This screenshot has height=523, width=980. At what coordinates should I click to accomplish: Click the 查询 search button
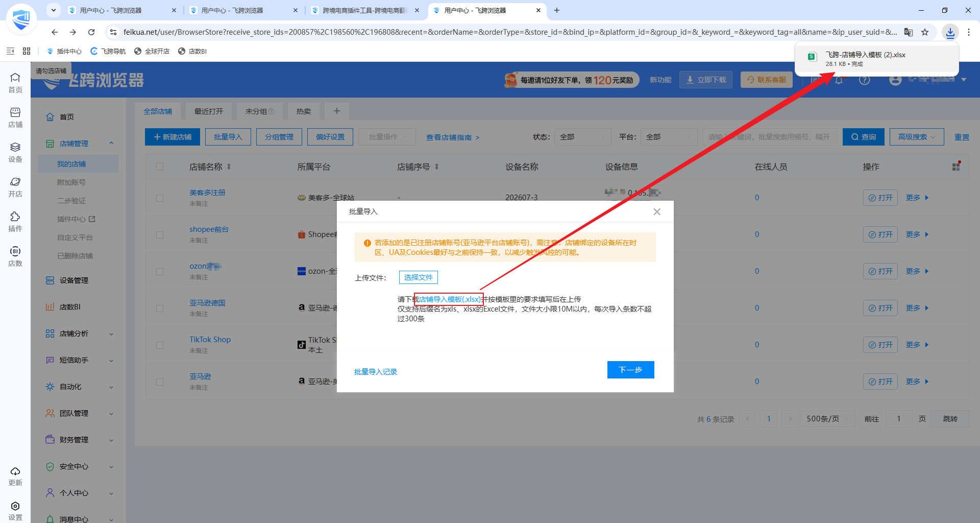coord(863,137)
